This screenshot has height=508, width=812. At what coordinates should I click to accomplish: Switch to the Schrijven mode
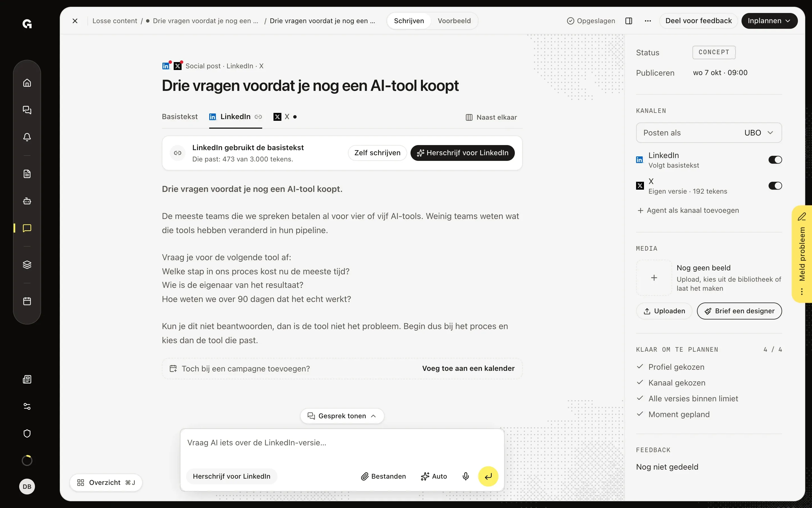click(x=409, y=21)
